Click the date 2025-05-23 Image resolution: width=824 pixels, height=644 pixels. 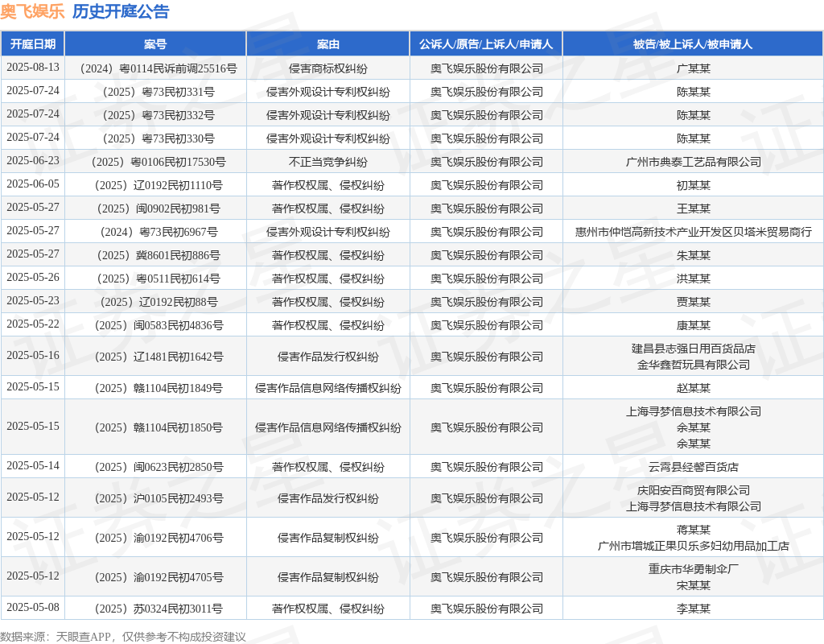tap(32, 301)
